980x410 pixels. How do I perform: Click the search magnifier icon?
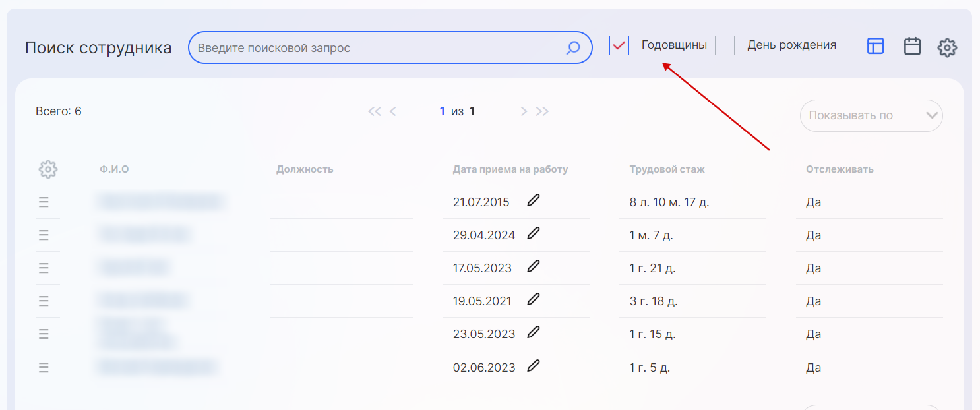pyautogui.click(x=573, y=47)
